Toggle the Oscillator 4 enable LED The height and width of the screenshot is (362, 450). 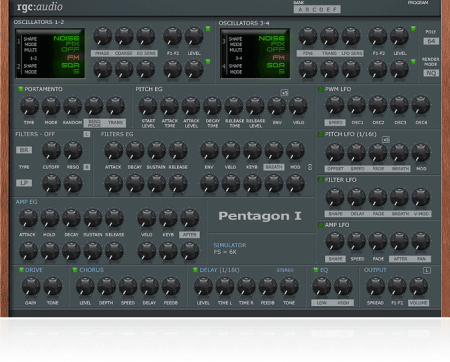(413, 62)
